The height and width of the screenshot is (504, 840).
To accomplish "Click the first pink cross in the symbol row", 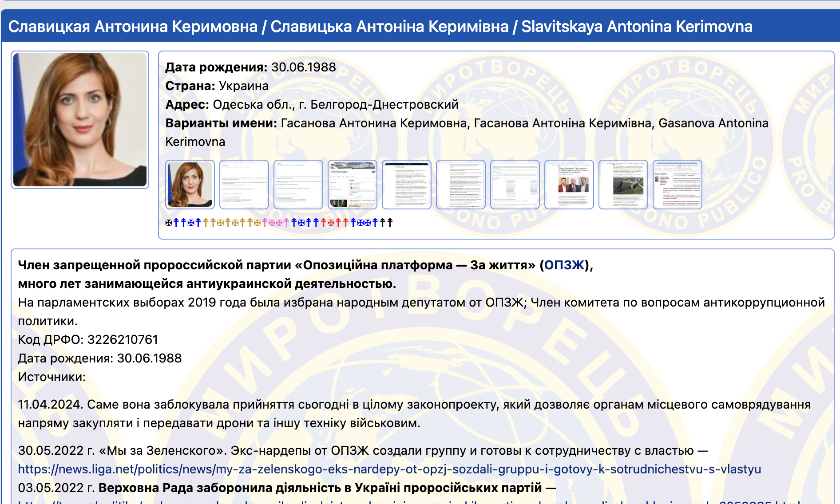I will (x=265, y=223).
